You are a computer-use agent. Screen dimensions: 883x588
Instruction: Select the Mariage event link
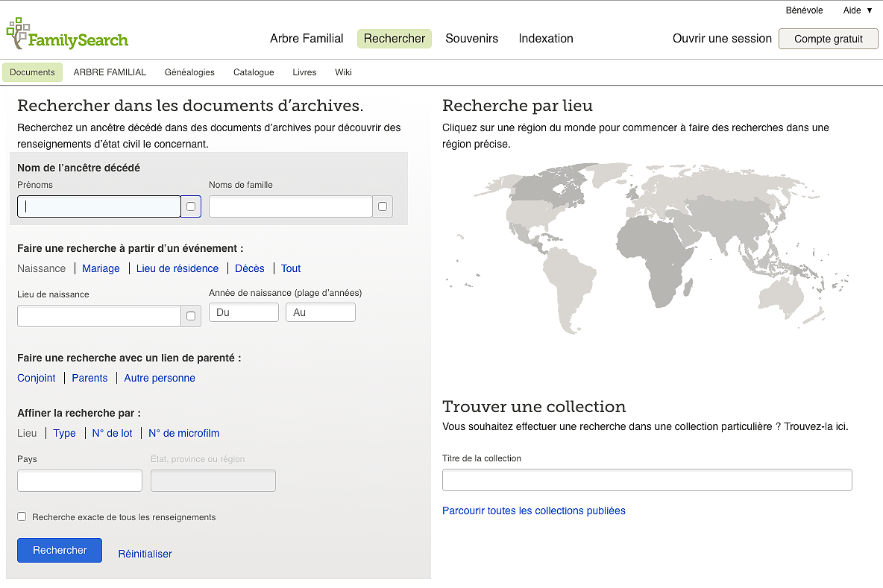(101, 268)
